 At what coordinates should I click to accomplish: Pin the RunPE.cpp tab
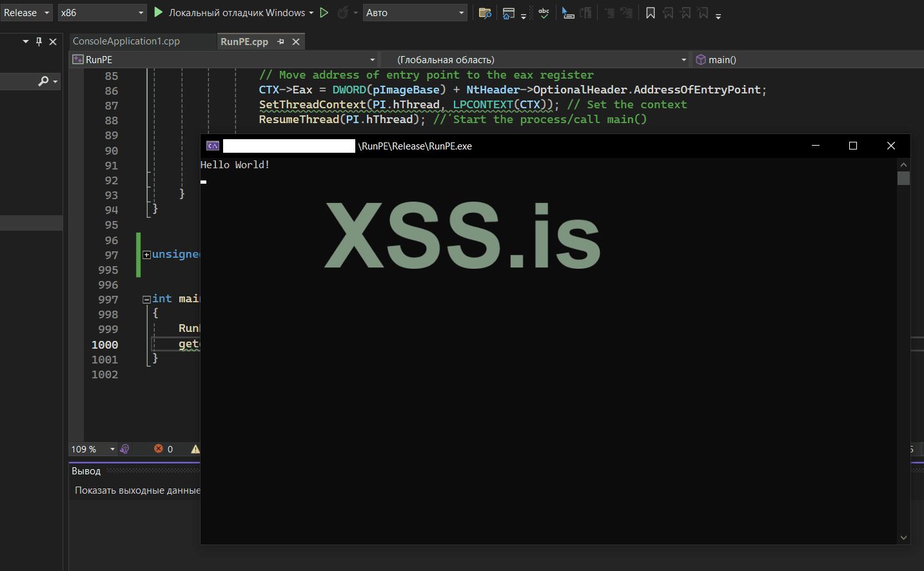click(280, 42)
